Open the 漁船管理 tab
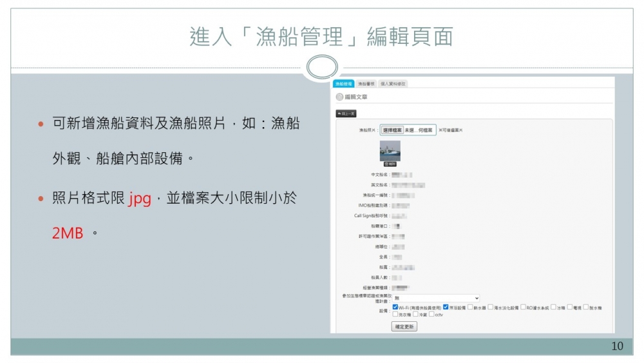Viewport: 644px width, 363px height. 343,84
